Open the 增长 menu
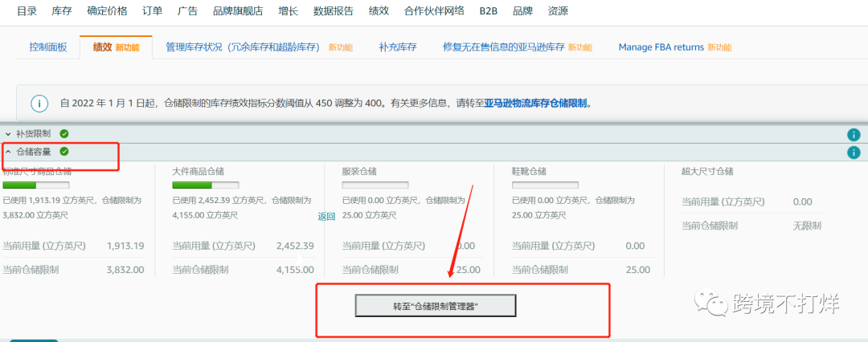Viewport: 868px width, 342px height. (x=289, y=11)
